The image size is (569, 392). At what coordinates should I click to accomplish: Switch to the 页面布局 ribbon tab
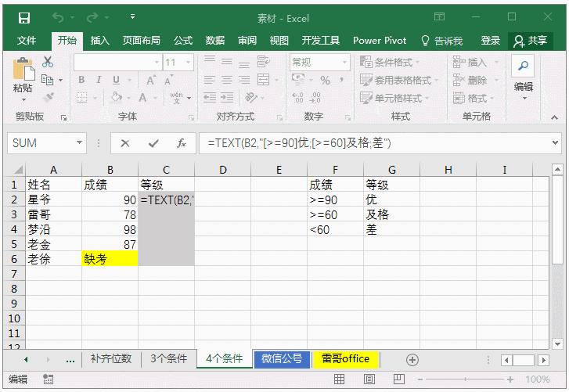(141, 41)
